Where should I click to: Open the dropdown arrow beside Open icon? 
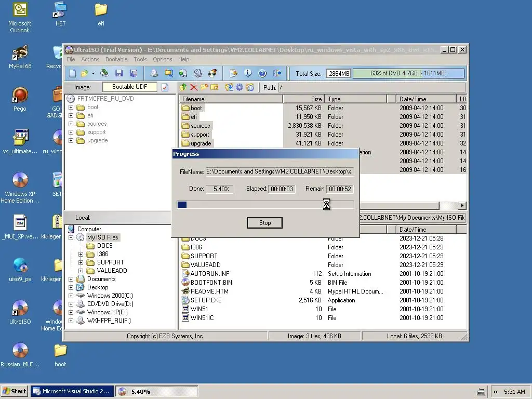point(93,73)
